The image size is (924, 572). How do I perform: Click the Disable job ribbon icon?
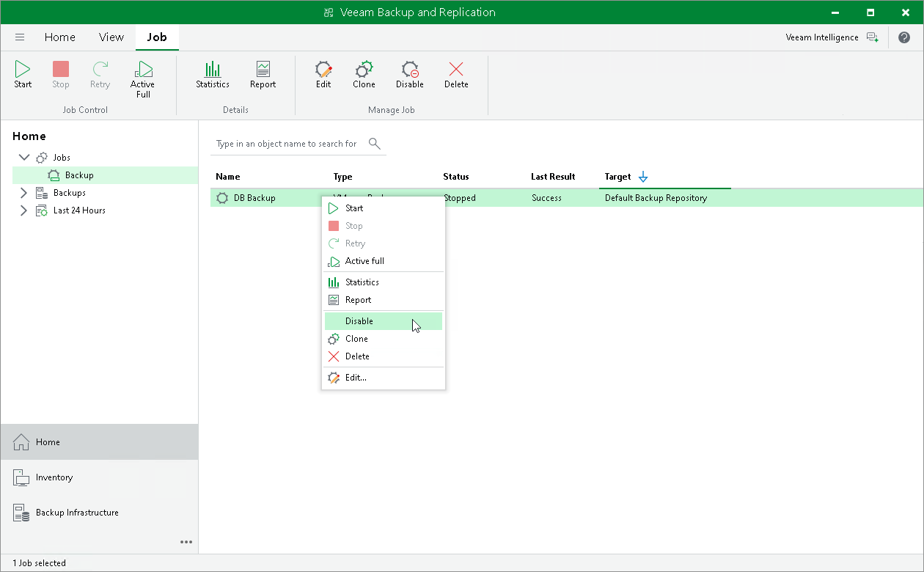pos(410,69)
